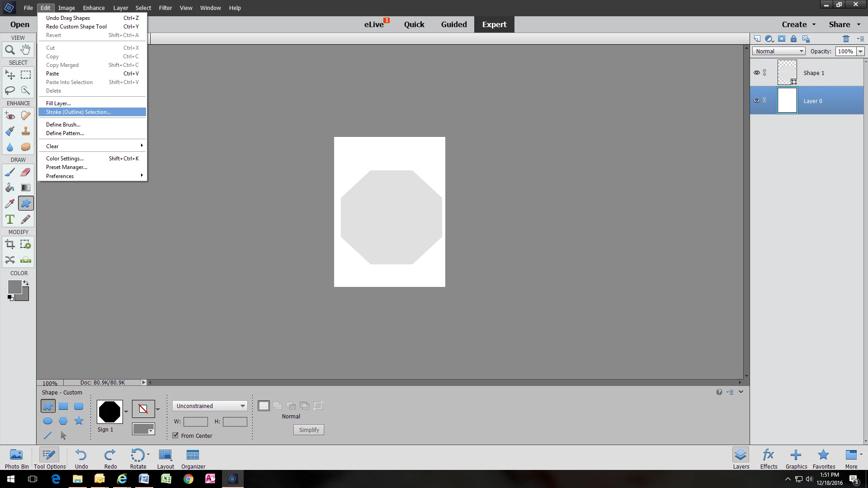Toggle the From Center checkbox
Viewport: 868px width, 488px height.
click(x=175, y=436)
